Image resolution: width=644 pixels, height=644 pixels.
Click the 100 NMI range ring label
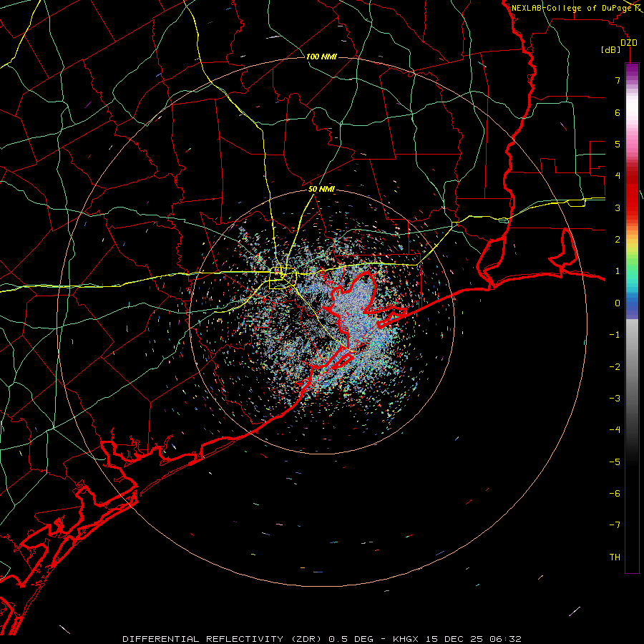coord(321,57)
